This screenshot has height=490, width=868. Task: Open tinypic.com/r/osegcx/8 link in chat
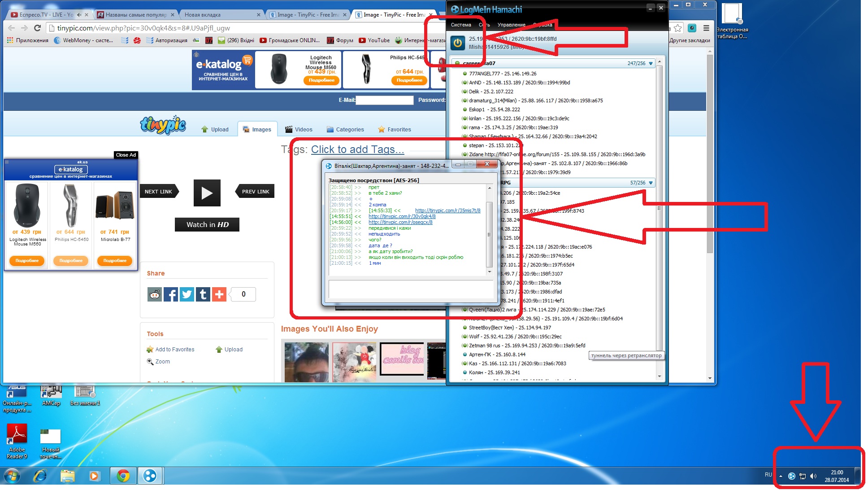click(400, 222)
